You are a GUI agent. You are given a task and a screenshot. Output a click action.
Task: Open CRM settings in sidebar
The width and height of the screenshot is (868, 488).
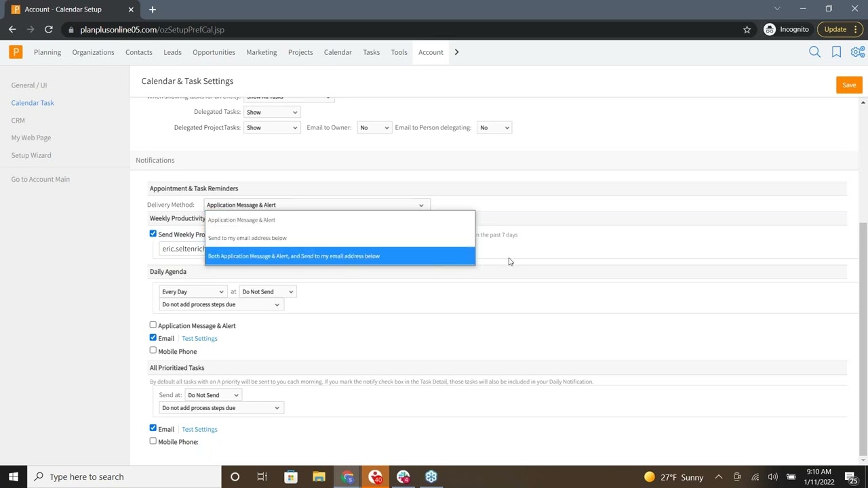coord(18,120)
